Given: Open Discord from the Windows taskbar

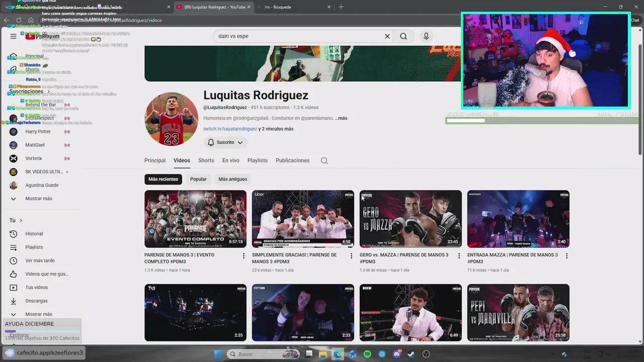Looking at the screenshot, I should coord(397,354).
